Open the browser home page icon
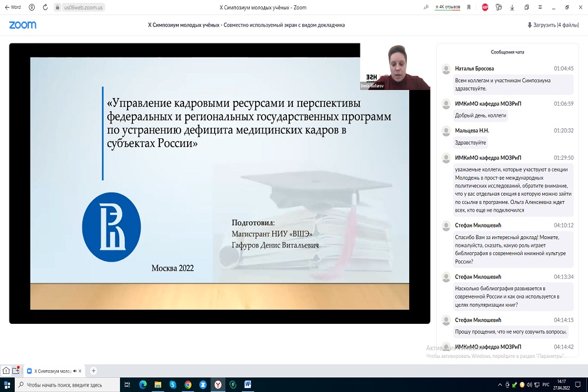This screenshot has height=392, width=588. [x=6, y=371]
